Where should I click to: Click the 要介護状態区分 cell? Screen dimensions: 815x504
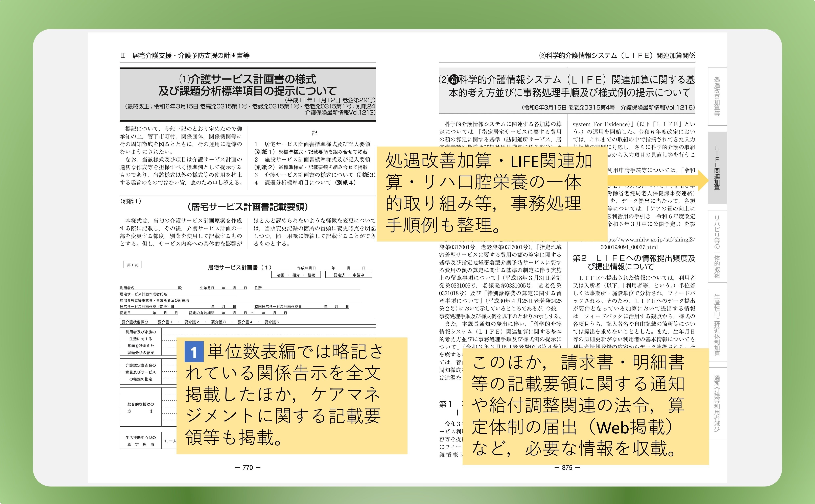138,322
